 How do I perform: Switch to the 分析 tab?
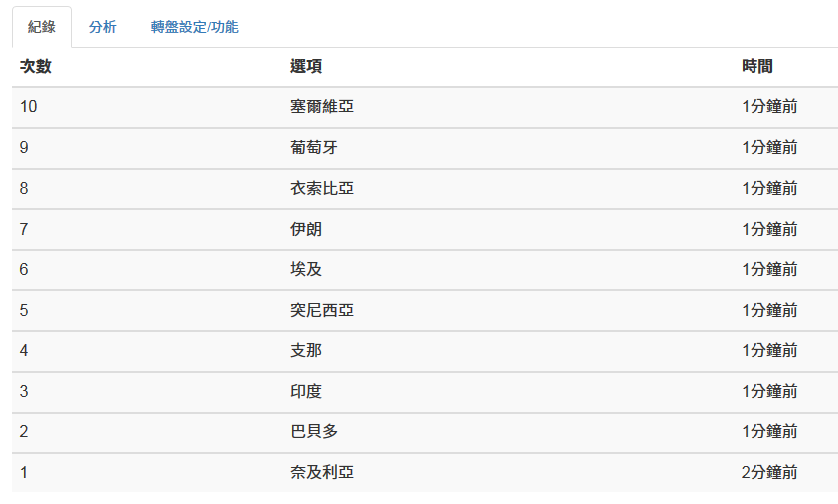[x=102, y=27]
